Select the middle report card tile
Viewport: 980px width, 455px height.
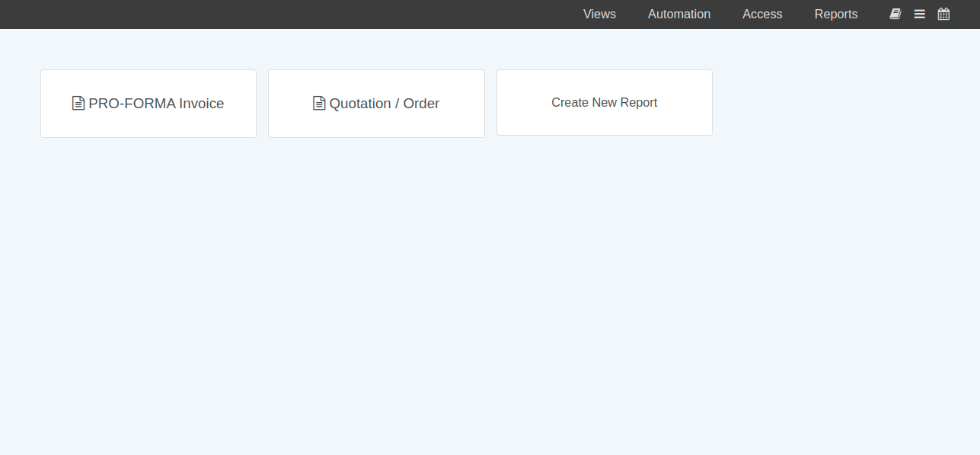coord(376,122)
